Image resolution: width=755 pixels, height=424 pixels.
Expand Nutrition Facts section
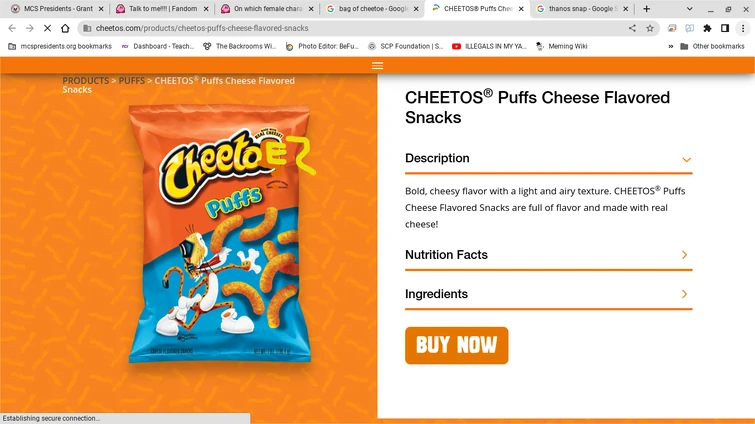tap(684, 255)
